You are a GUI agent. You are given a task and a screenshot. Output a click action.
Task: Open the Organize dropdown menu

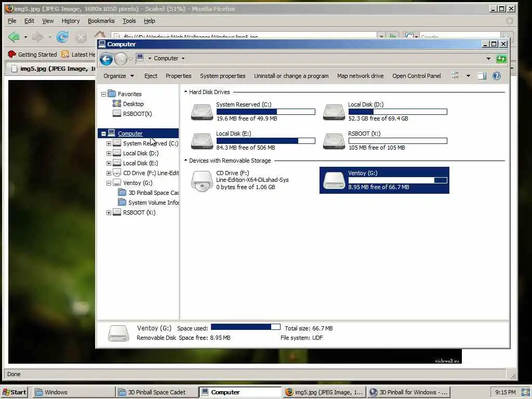coord(119,76)
